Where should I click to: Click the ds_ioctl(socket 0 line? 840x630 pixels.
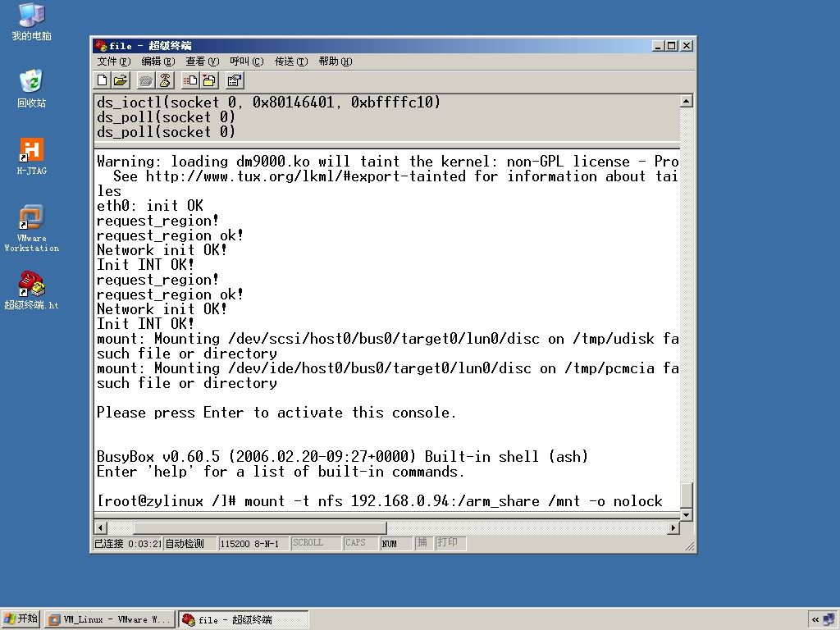click(x=268, y=102)
